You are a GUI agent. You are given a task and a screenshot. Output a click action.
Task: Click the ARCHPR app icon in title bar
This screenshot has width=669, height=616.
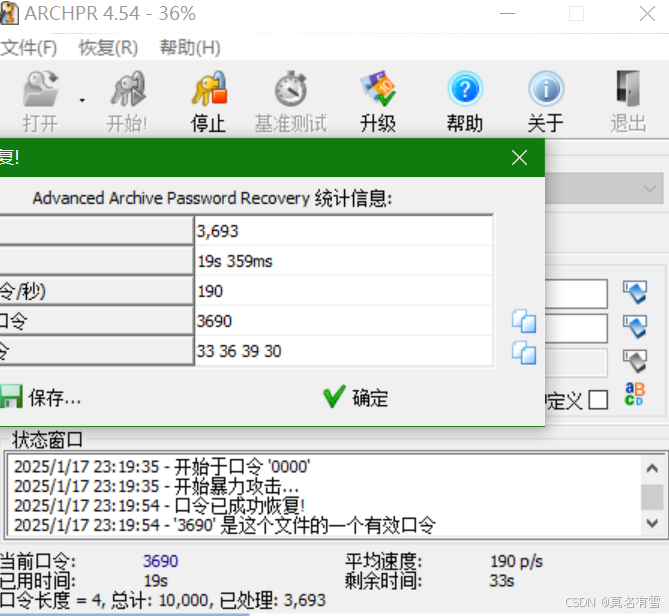coord(9,13)
